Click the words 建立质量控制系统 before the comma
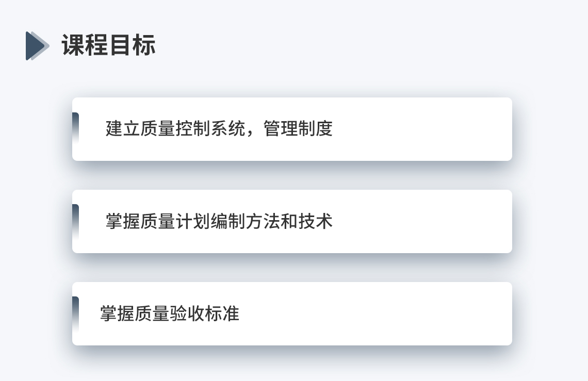Image resolution: width=588 pixels, height=381 pixels. [175, 128]
